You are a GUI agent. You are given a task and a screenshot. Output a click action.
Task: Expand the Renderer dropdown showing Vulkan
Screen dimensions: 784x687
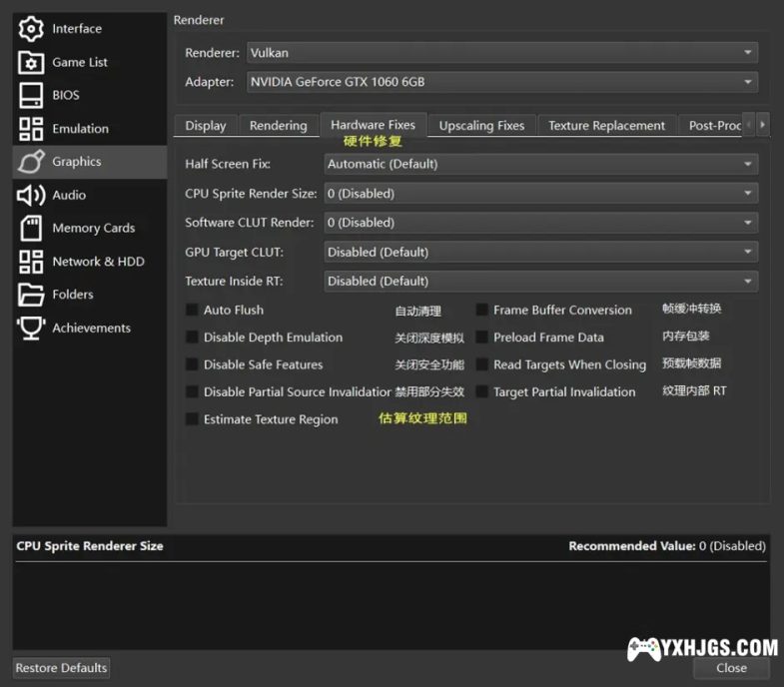coord(499,53)
